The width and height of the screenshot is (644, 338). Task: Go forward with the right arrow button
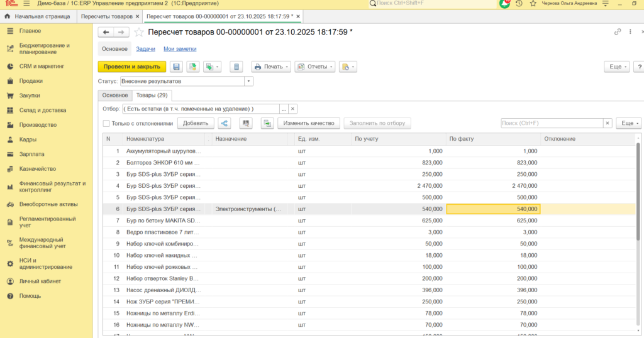pyautogui.click(x=121, y=32)
